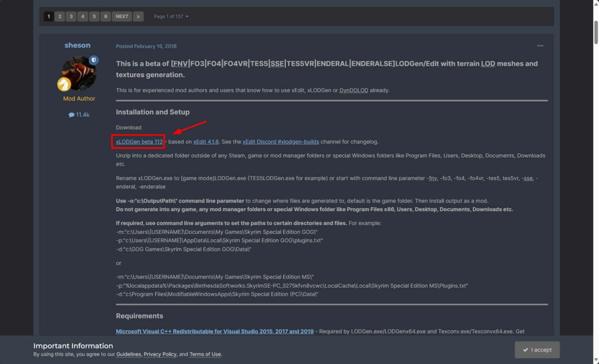Open the Privacy Policy link
Viewport: 599px width, 364px height.
tap(160, 354)
